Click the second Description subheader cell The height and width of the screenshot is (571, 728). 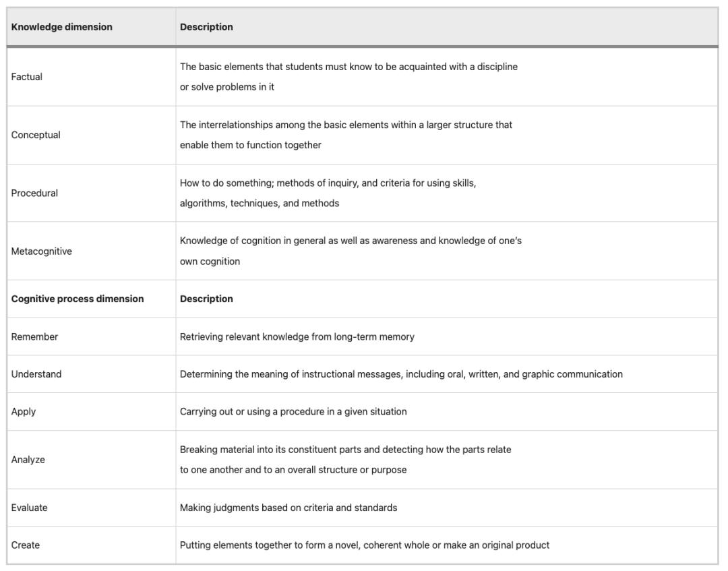(206, 299)
